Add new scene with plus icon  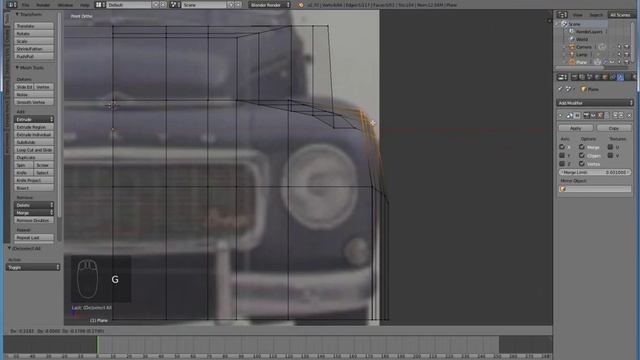(x=231, y=5)
